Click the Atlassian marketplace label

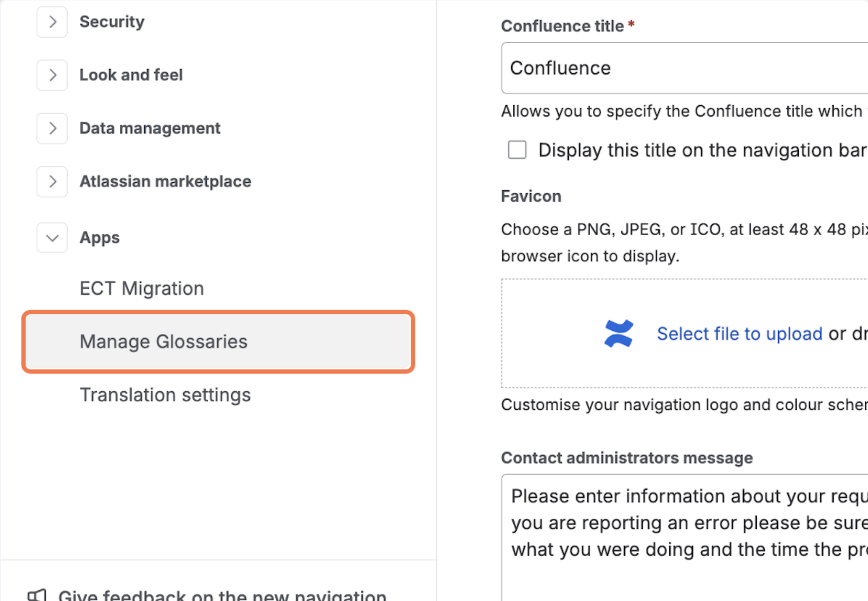point(165,181)
